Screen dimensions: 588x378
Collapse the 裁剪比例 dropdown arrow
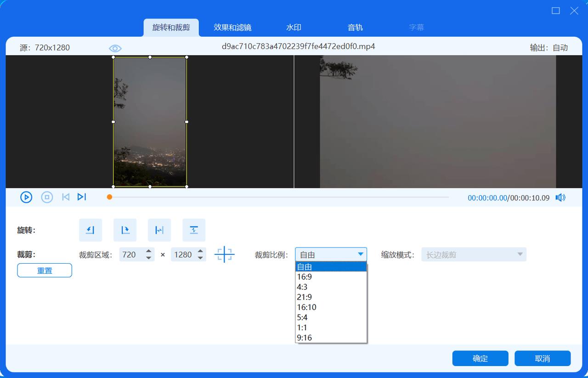(x=361, y=254)
